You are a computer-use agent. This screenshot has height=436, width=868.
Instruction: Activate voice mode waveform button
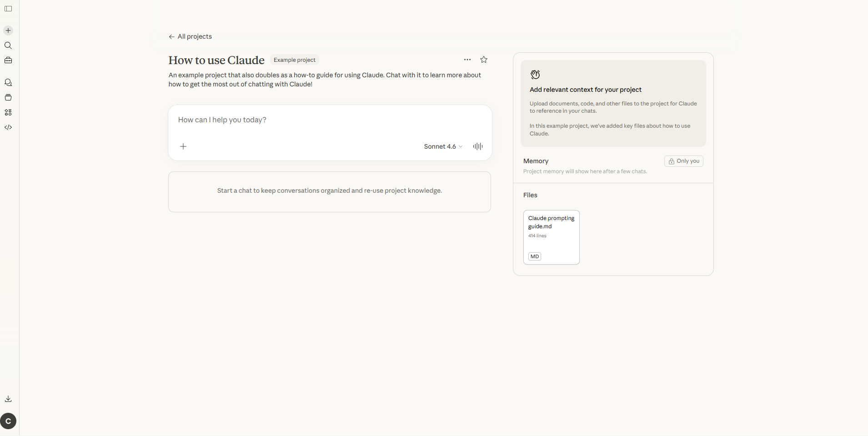coord(477,146)
